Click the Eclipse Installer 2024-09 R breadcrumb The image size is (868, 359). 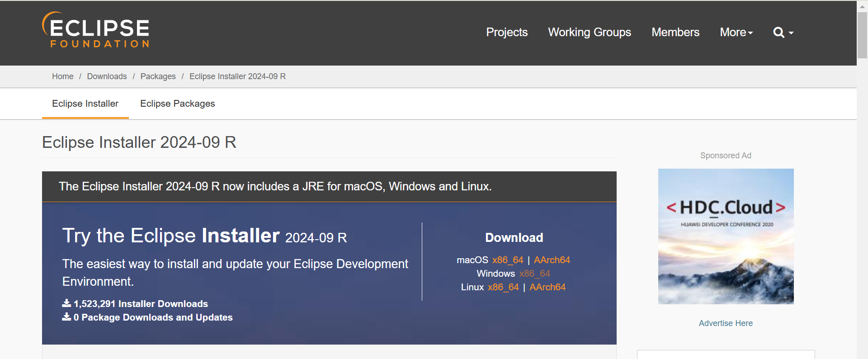(x=238, y=76)
